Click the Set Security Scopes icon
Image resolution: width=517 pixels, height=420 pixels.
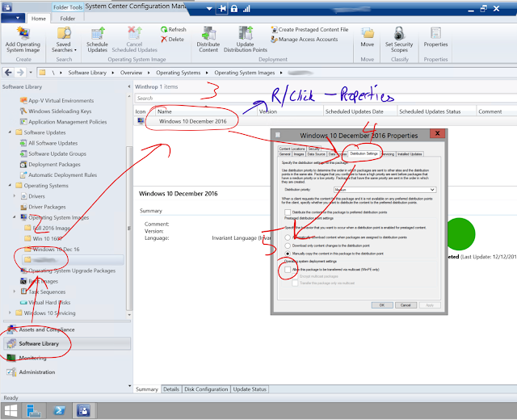(x=399, y=33)
